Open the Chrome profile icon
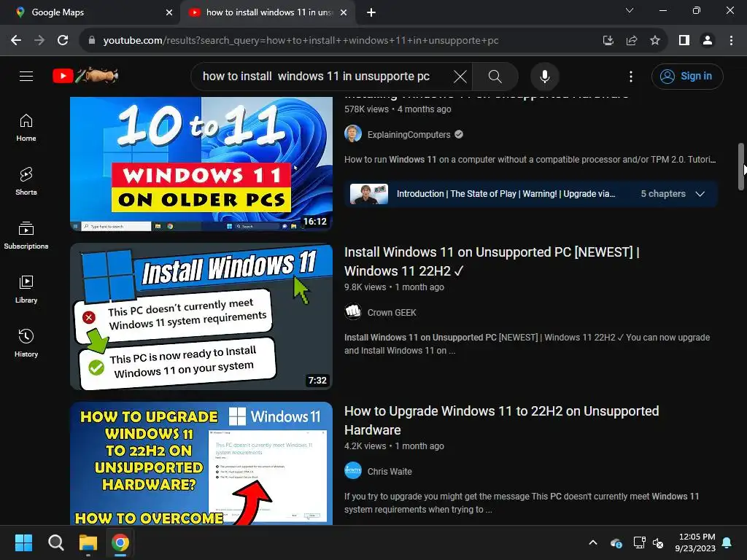 [708, 41]
